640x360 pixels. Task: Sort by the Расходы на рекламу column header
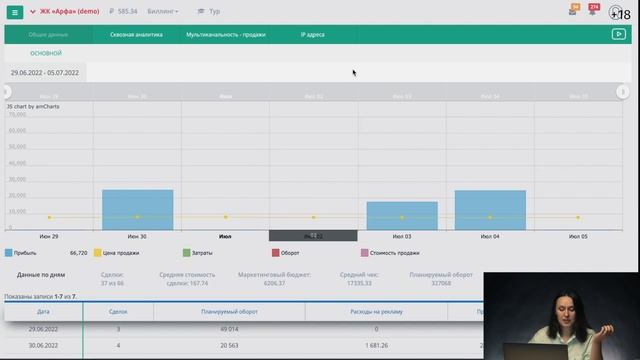click(376, 311)
